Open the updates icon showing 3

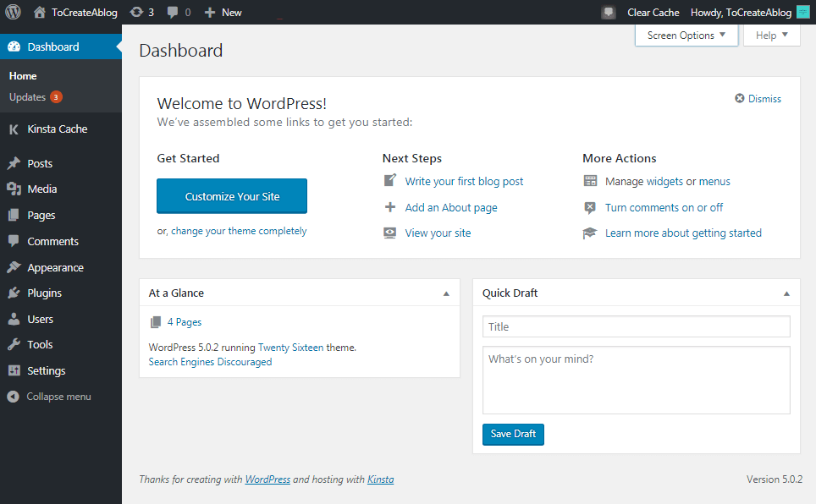[x=136, y=12]
